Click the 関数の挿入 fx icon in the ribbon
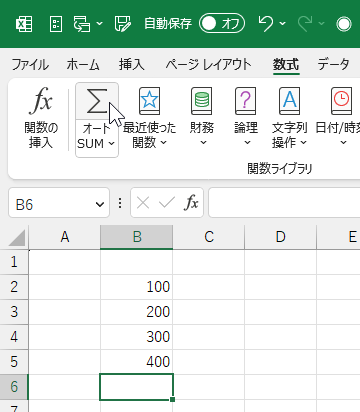 (x=41, y=101)
